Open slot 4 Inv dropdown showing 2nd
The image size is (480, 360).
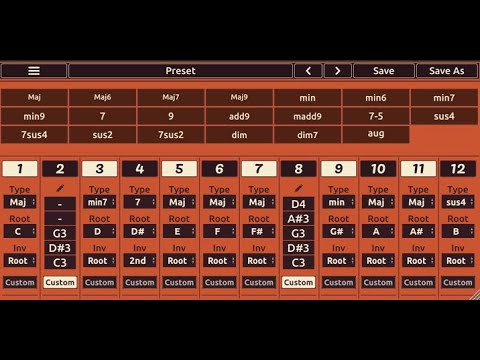pos(140,261)
